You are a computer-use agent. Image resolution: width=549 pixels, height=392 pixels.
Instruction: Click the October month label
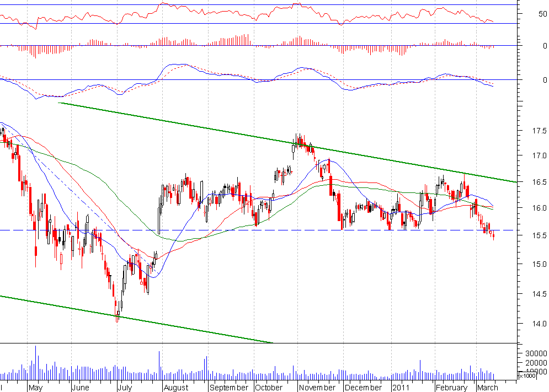tap(269, 388)
